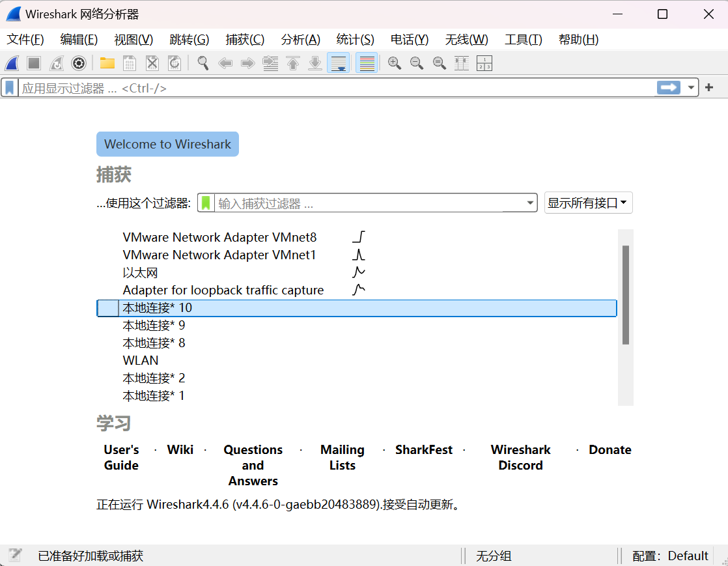Open the 捕获(C) menu

pos(245,40)
